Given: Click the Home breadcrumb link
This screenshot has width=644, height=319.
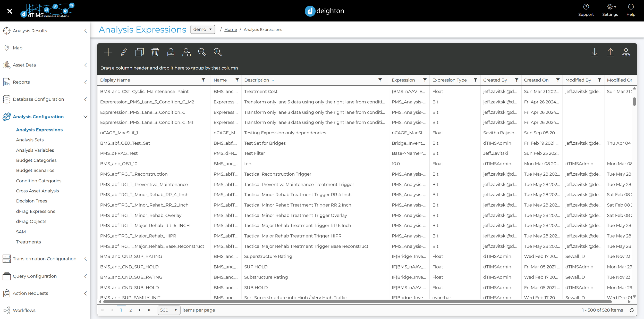Looking at the screenshot, I should [x=231, y=30].
